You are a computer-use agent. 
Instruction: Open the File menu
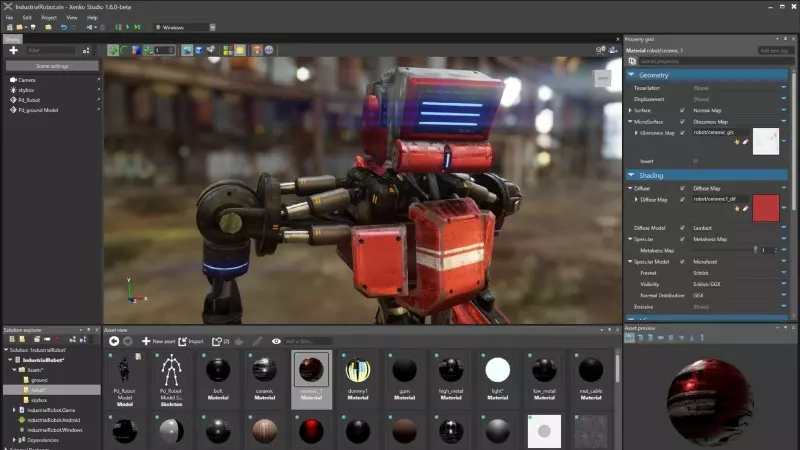tap(9, 17)
